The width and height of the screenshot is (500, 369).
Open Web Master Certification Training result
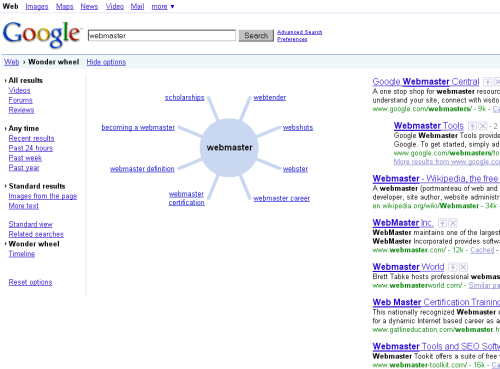[436, 302]
